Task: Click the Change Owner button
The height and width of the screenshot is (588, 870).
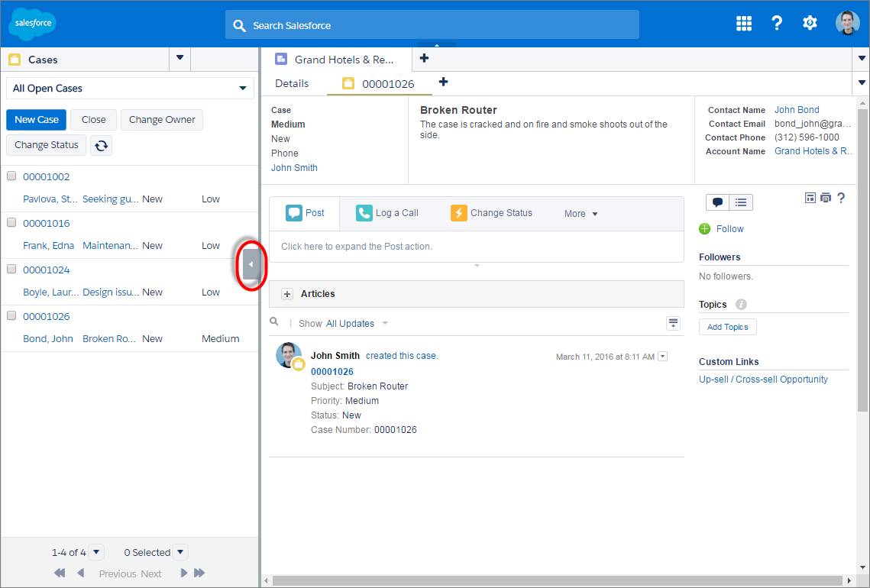Action: pyautogui.click(x=162, y=120)
